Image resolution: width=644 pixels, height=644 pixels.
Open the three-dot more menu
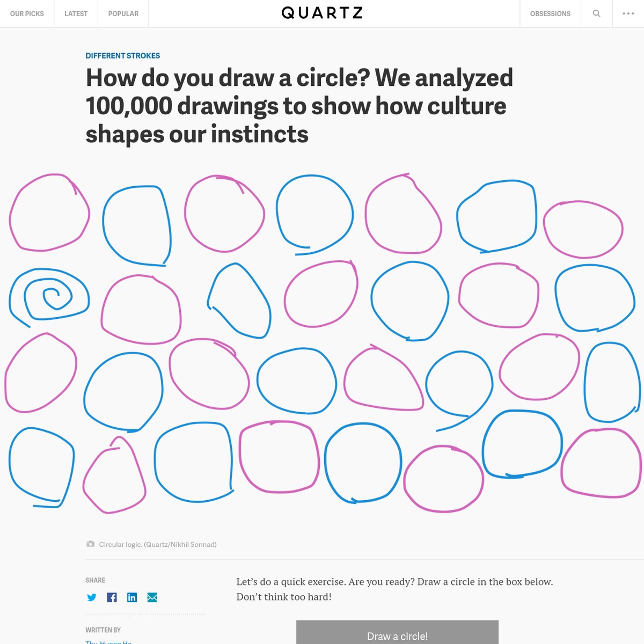pyautogui.click(x=628, y=13)
